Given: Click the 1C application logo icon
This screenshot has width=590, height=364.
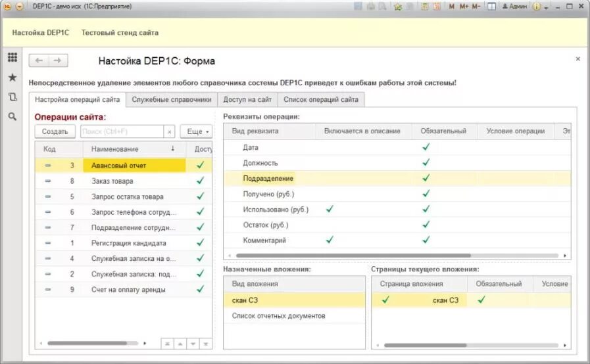Looking at the screenshot, I should [x=7, y=7].
